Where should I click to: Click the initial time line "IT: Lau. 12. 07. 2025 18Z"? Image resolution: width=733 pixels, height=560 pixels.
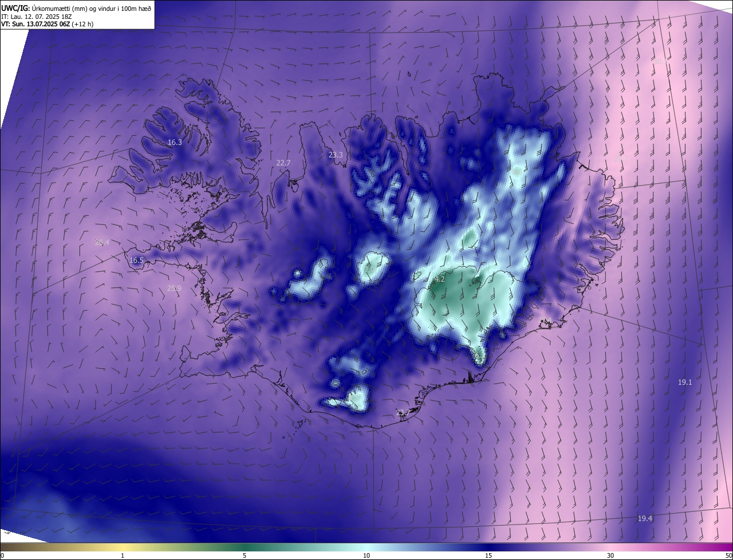coord(37,17)
